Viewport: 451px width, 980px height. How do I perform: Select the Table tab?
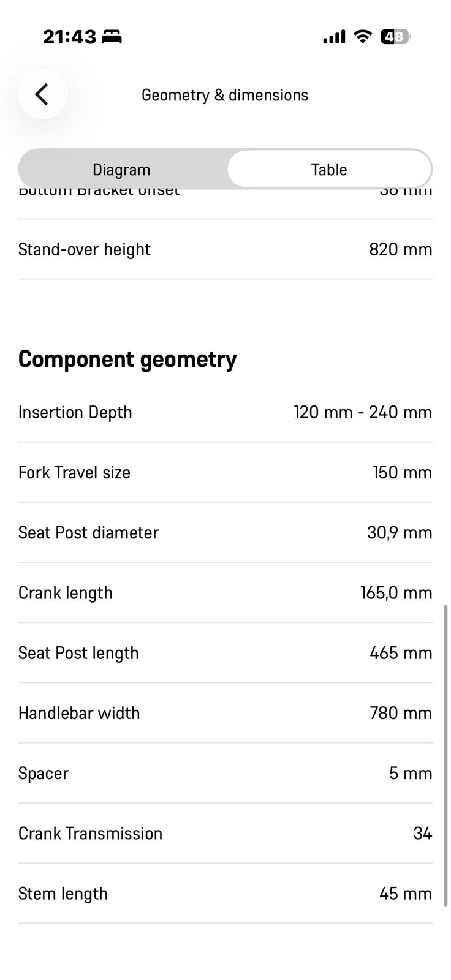point(329,170)
